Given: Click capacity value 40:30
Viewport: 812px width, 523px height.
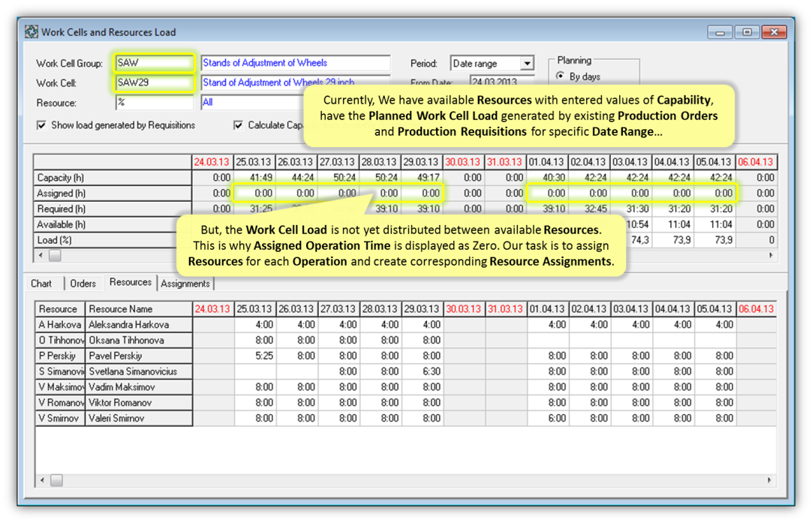Looking at the screenshot, I should [547, 178].
